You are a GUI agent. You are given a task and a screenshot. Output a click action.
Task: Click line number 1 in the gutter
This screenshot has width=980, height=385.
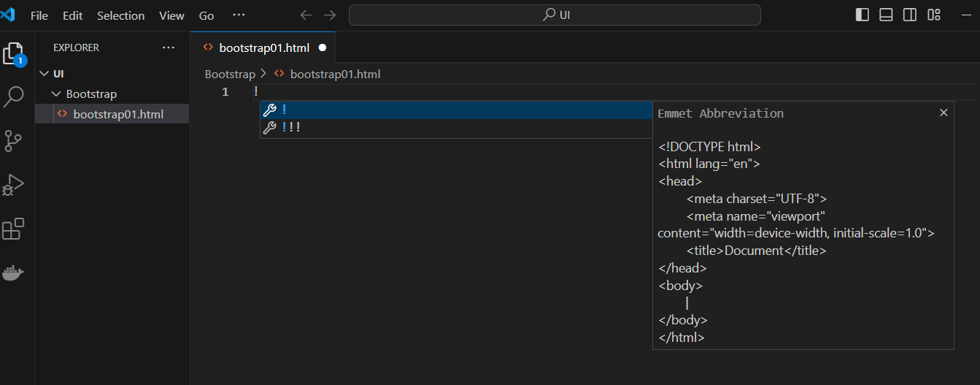pyautogui.click(x=225, y=92)
